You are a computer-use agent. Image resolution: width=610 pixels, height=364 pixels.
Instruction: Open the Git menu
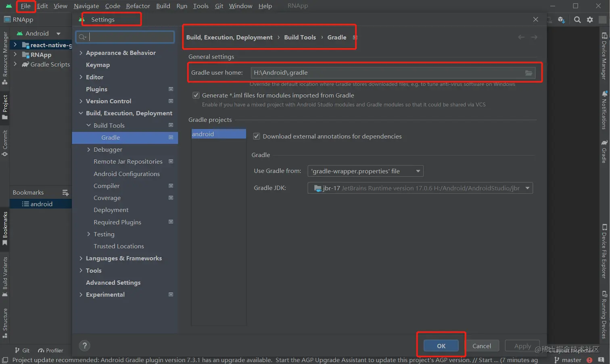(219, 6)
